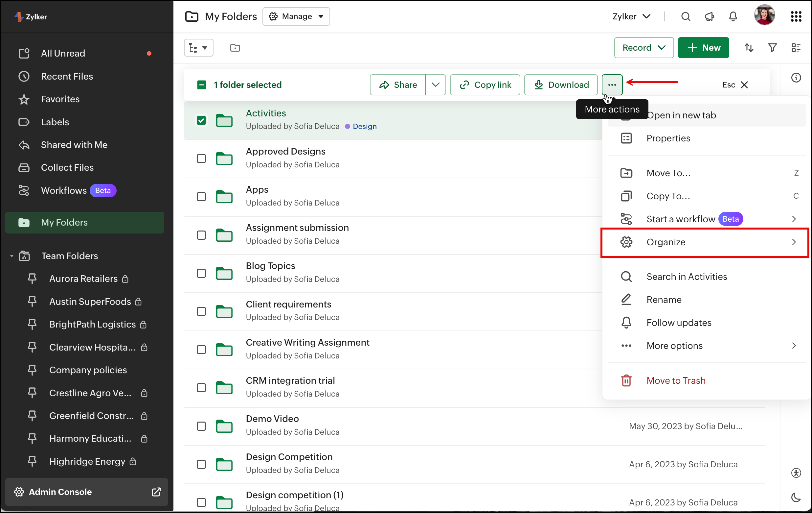Screen dimensions: 812x513
Task: Check the Approved Designs folder checkbox
Action: pyautogui.click(x=201, y=158)
